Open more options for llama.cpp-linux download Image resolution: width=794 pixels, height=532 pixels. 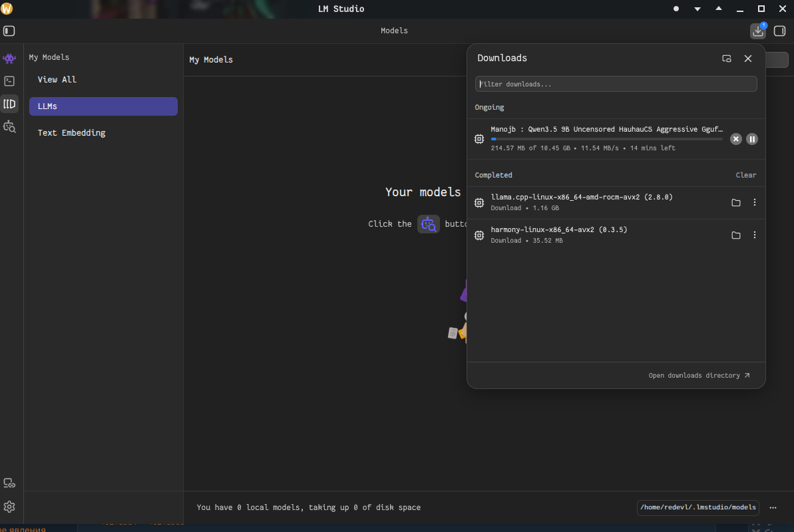(755, 202)
